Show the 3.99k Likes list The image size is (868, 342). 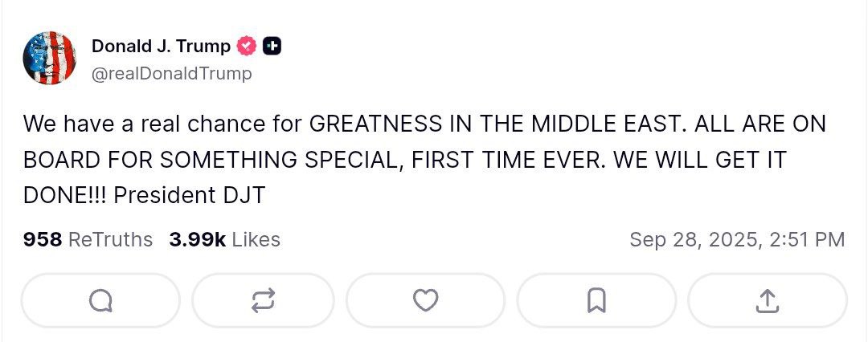(x=224, y=239)
